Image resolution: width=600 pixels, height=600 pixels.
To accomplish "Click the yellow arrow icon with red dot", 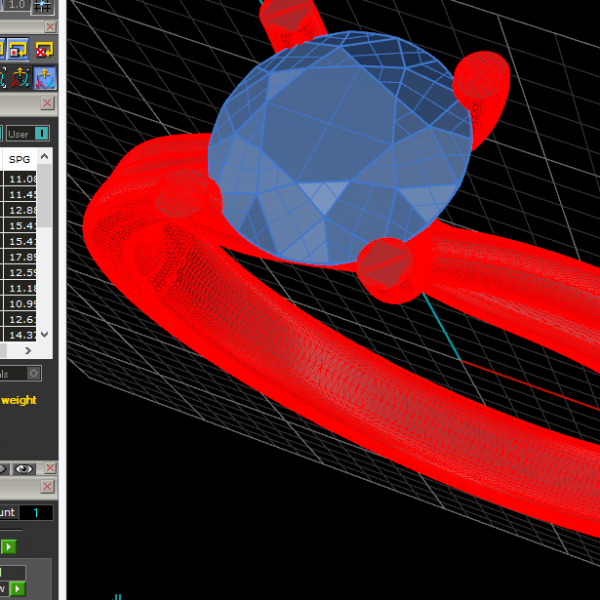I will point(19,48).
